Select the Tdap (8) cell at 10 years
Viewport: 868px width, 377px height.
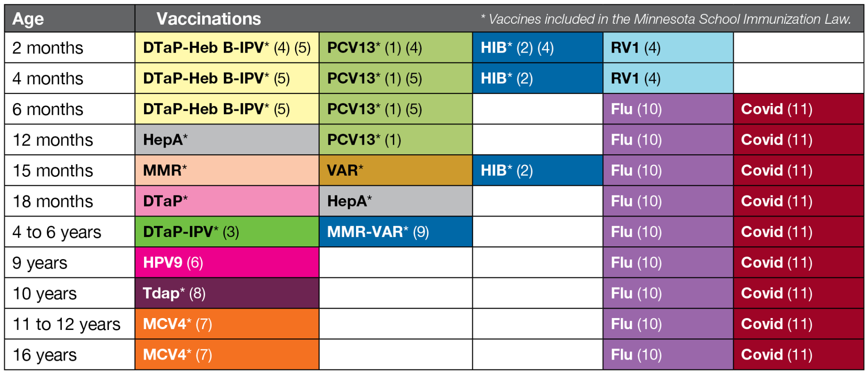[x=227, y=293]
